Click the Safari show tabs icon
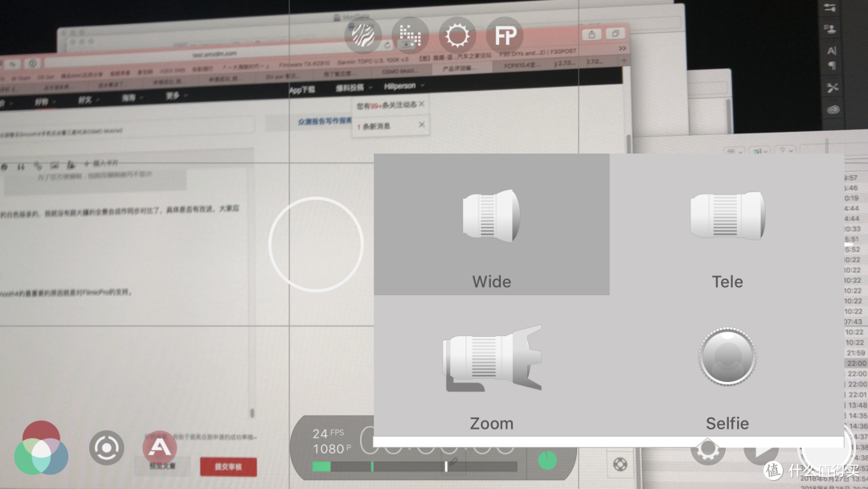 (615, 33)
